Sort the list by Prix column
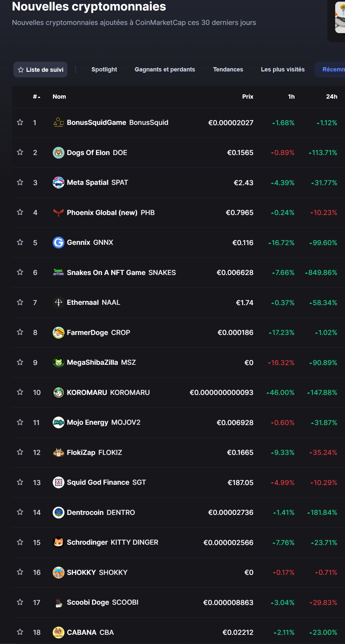The height and width of the screenshot is (644, 345). coord(247,97)
